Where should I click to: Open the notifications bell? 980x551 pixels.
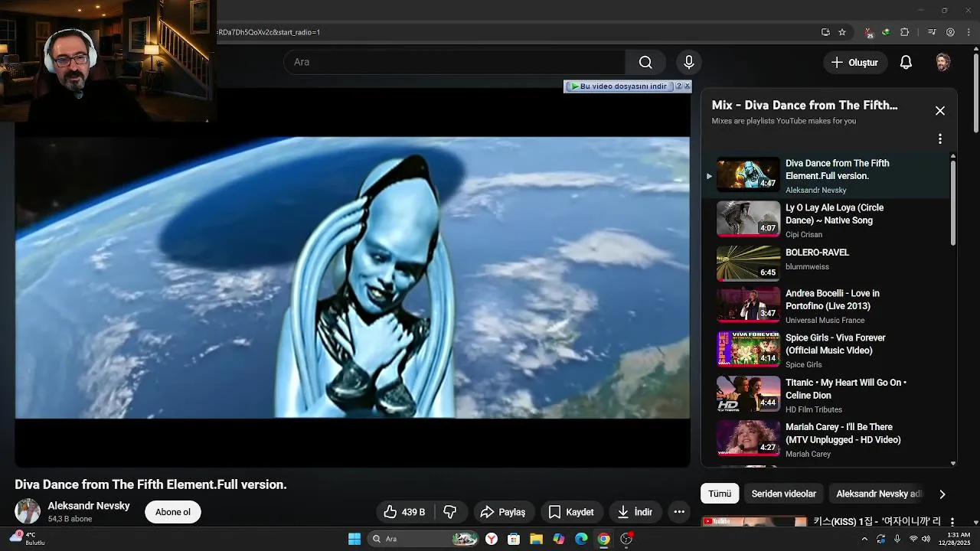(x=906, y=63)
